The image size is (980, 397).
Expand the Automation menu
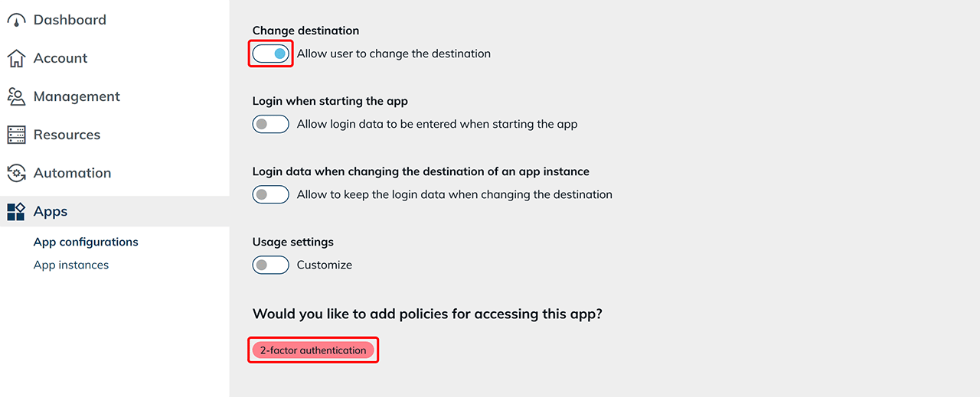72,173
